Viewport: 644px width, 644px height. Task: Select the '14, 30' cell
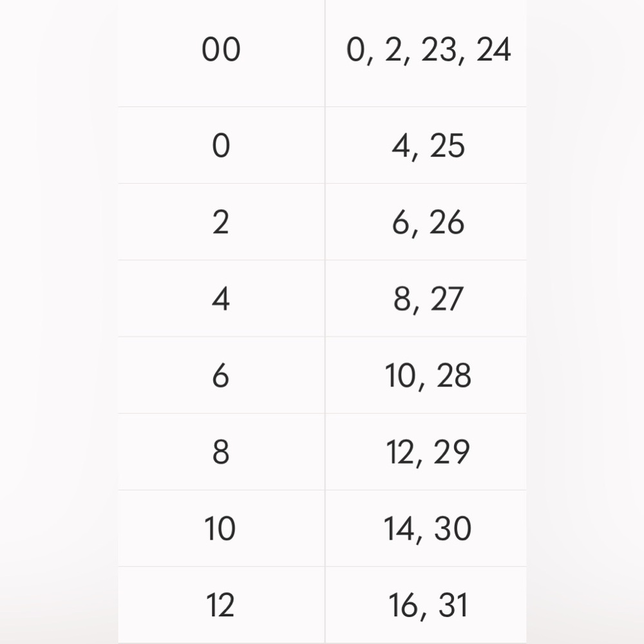(428, 529)
